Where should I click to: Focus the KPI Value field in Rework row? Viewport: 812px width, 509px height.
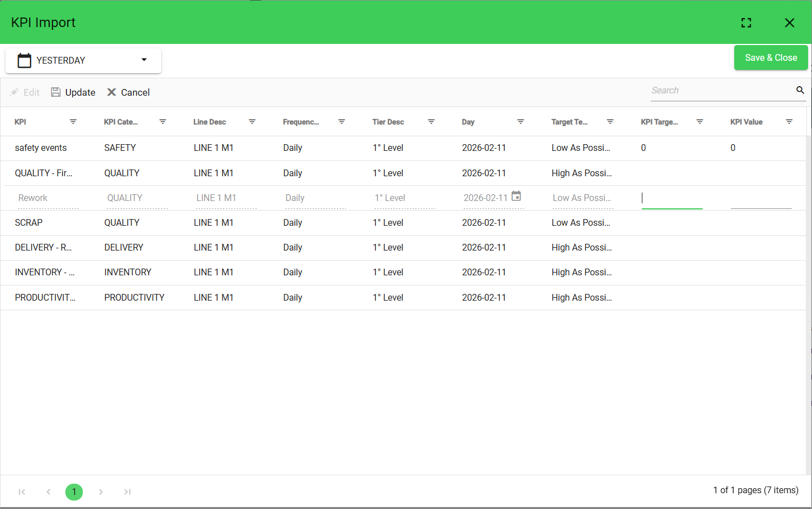coord(761,198)
